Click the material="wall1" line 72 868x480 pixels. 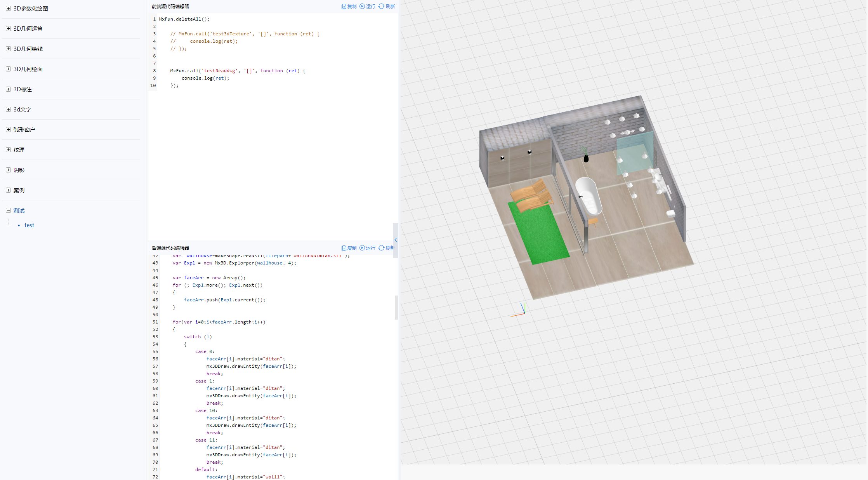246,477
